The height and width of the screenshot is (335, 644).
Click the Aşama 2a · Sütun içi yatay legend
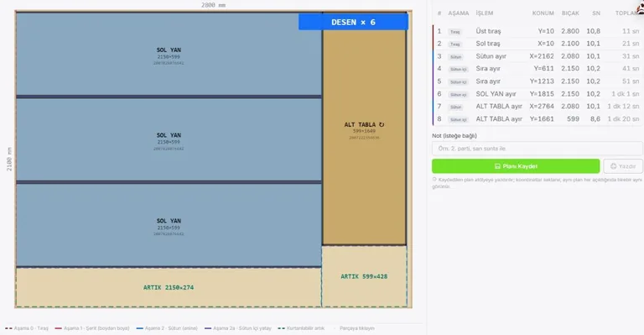coord(238,328)
